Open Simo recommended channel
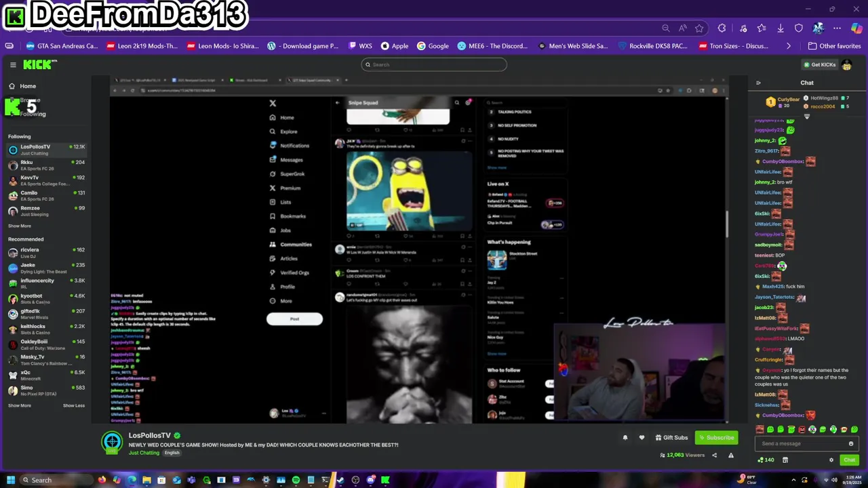This screenshot has width=868, height=488. coord(46,390)
